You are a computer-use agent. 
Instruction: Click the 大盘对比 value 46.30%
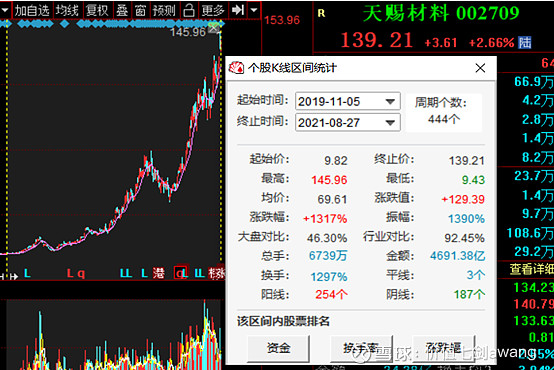[327, 238]
